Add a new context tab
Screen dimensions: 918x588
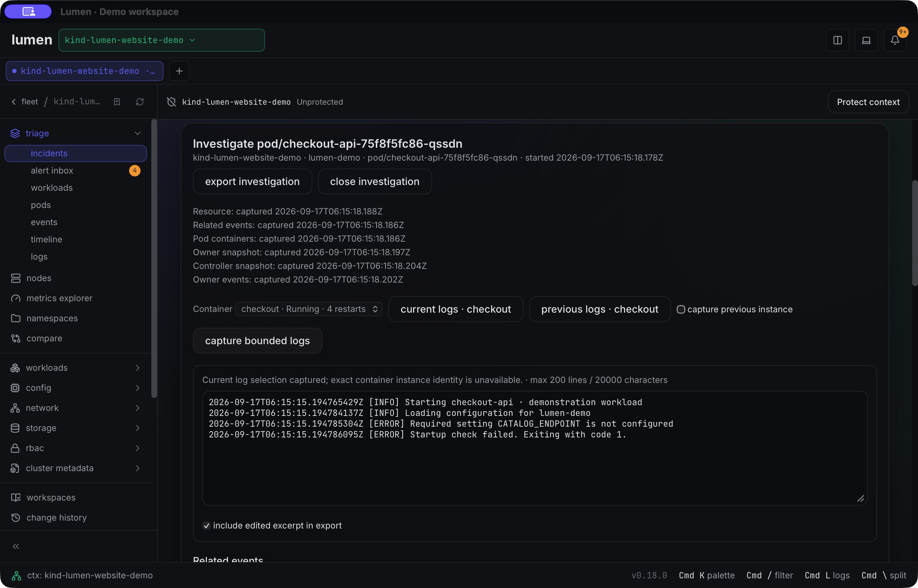(x=179, y=71)
